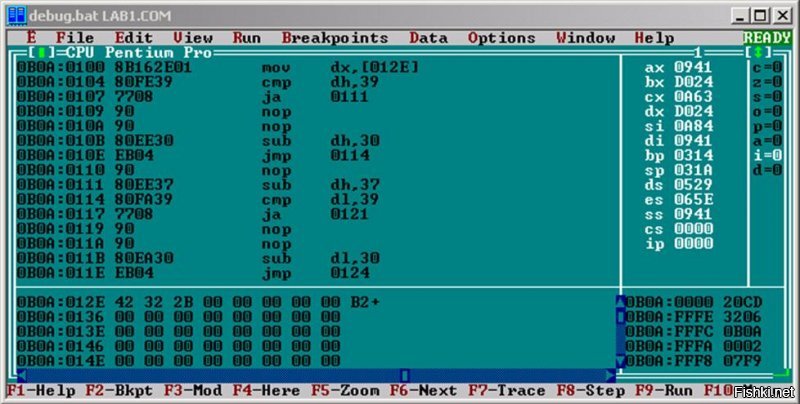Expand the Options menu
The image size is (800, 404).
[501, 38]
